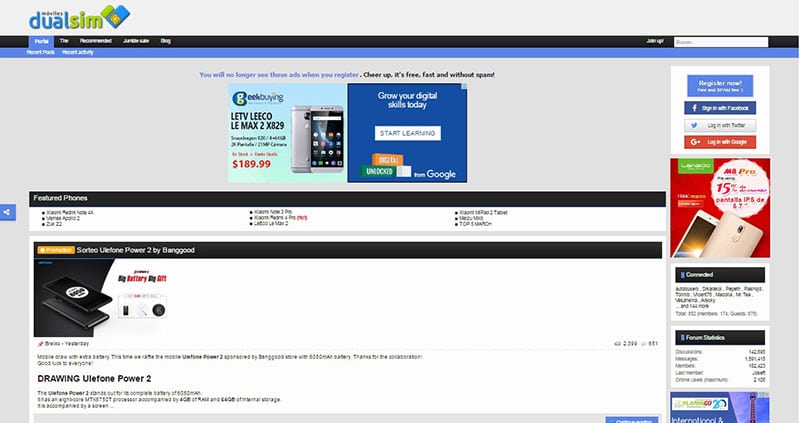Click '...and 144 more' connected users link
800x423 pixels.
[691, 306]
